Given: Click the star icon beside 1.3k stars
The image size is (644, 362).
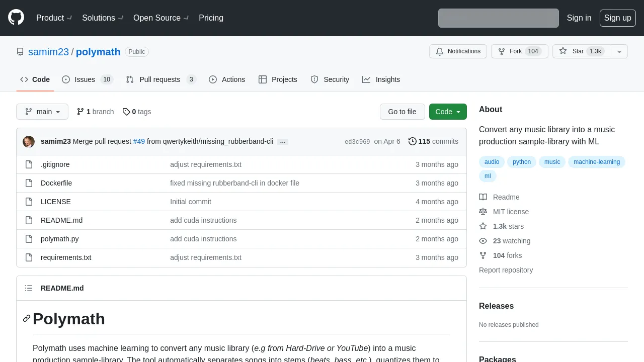Looking at the screenshot, I should point(483,226).
